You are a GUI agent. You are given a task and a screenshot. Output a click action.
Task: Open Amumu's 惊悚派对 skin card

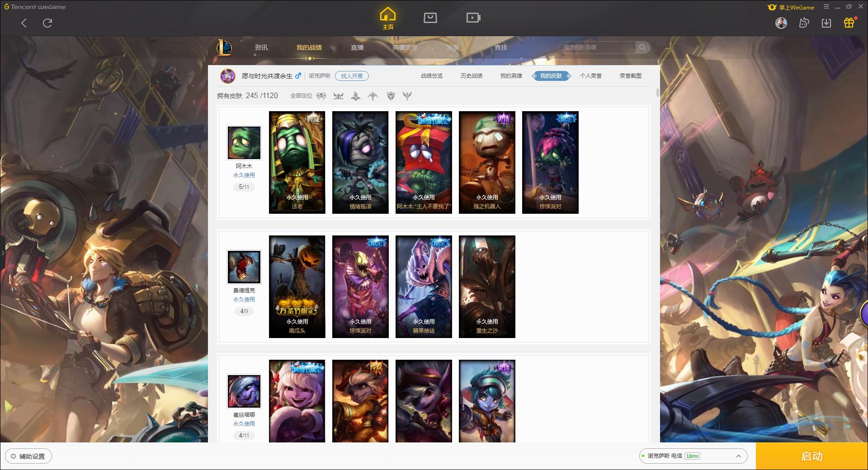click(550, 162)
